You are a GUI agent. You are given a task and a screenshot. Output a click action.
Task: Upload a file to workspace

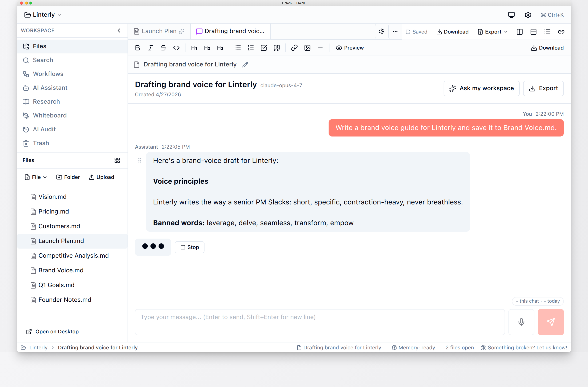click(x=101, y=177)
